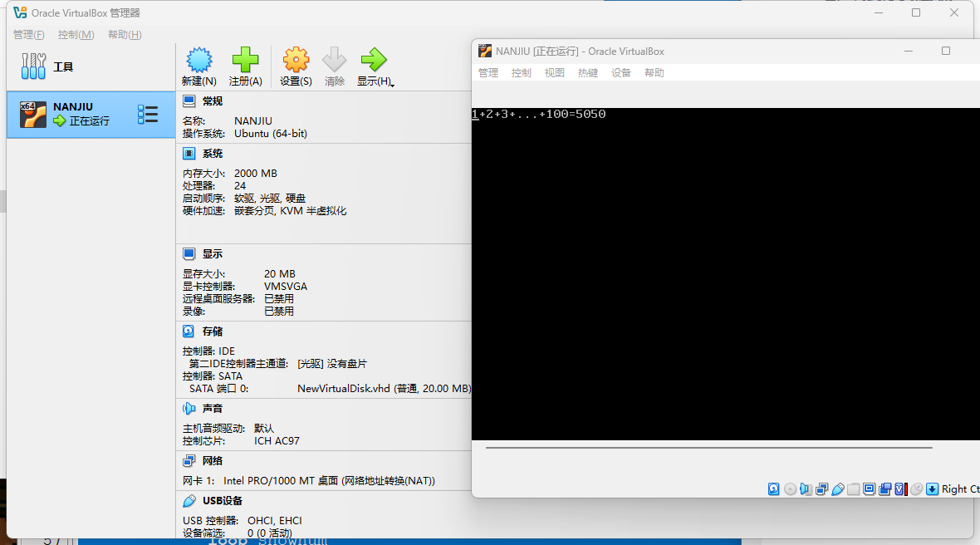Click NewVirtualDisk.vhd storage entry
The height and width of the screenshot is (545, 980).
coord(384,388)
